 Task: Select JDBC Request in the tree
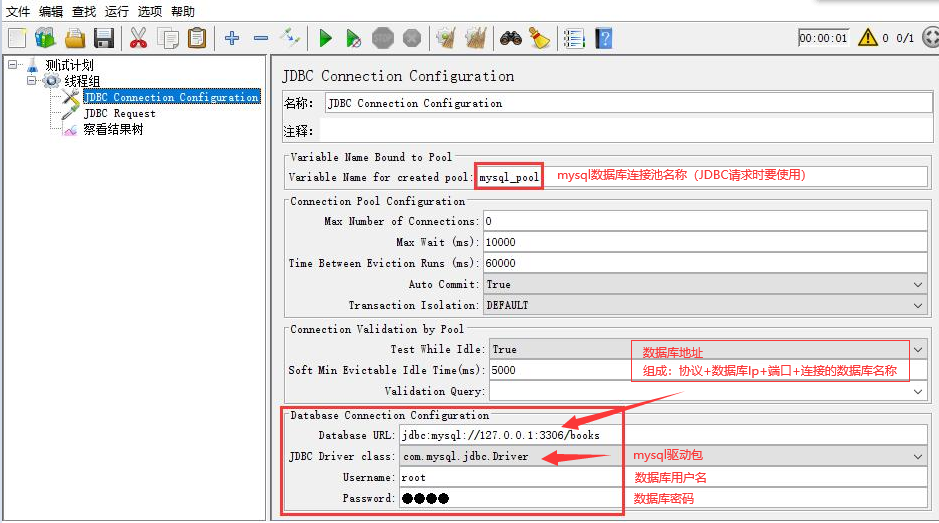119,114
